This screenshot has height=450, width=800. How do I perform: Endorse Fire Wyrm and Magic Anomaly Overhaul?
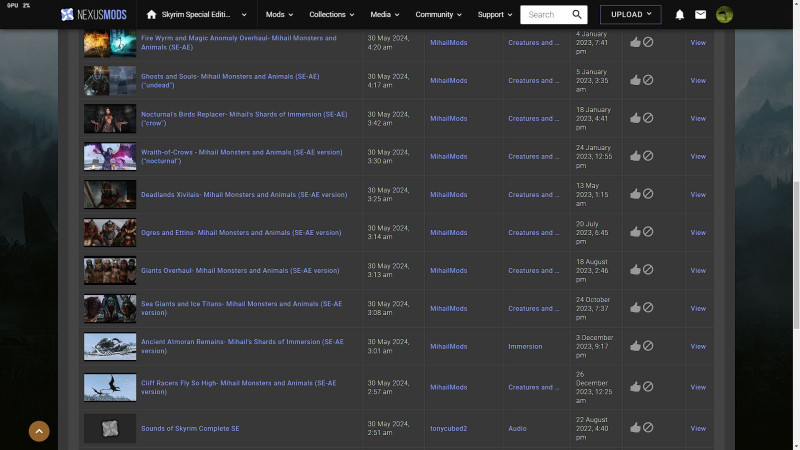click(635, 42)
